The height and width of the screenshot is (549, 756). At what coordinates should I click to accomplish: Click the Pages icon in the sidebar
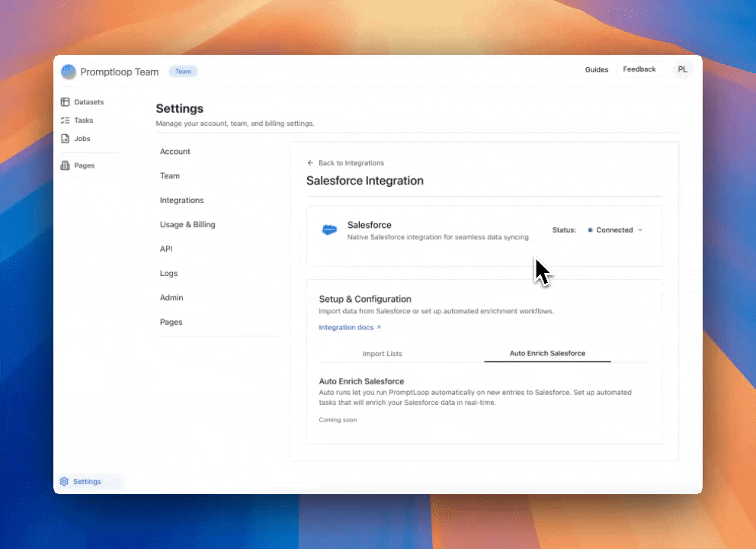tap(65, 165)
